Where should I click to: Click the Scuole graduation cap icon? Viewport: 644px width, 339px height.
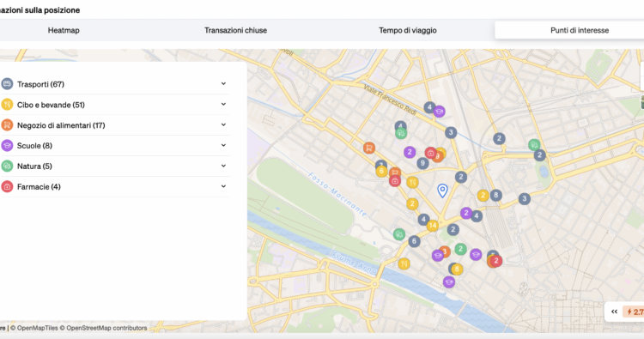(x=7, y=146)
